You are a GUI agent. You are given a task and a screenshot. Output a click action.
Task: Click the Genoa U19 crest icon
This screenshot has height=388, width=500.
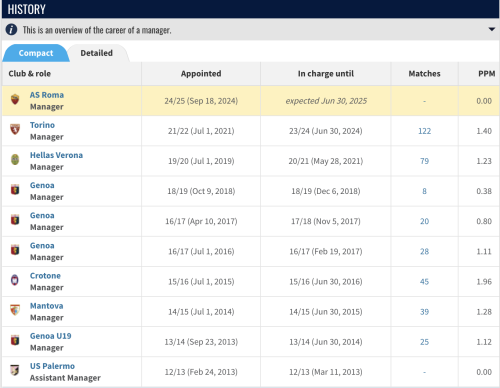tap(15, 340)
